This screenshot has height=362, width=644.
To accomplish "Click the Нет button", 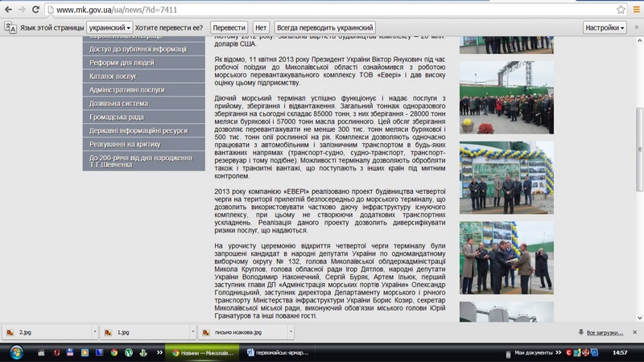I will [261, 27].
